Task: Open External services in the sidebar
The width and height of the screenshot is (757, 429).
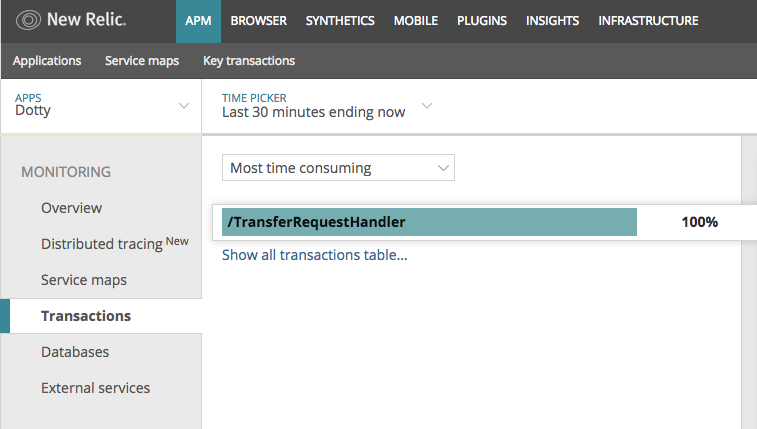Action: 96,388
